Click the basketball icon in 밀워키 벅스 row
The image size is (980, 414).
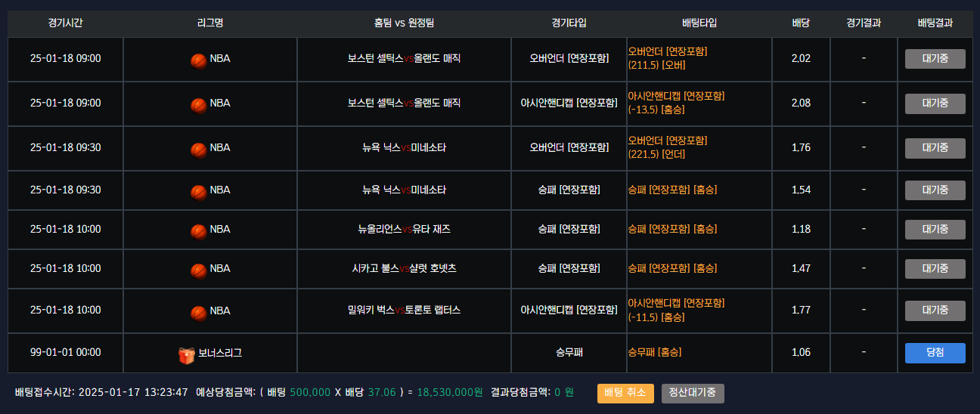tap(198, 312)
